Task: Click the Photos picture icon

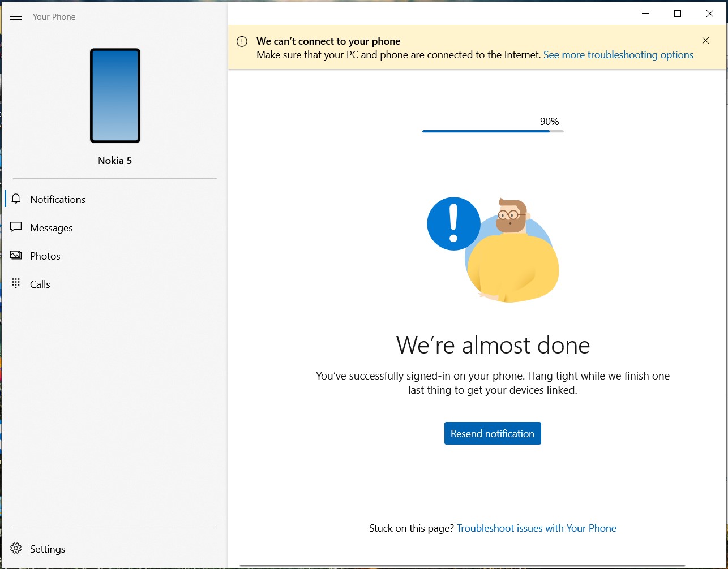Action: [16, 256]
